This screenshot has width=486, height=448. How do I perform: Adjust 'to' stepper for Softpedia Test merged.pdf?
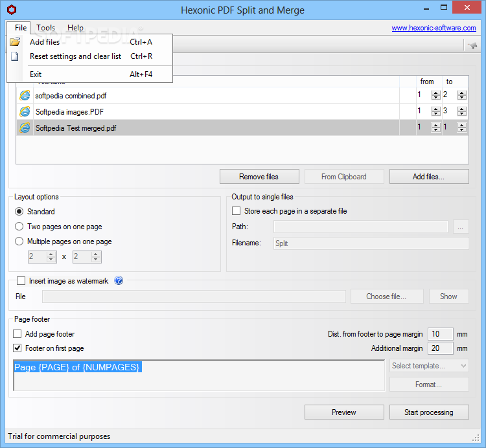pyautogui.click(x=462, y=128)
